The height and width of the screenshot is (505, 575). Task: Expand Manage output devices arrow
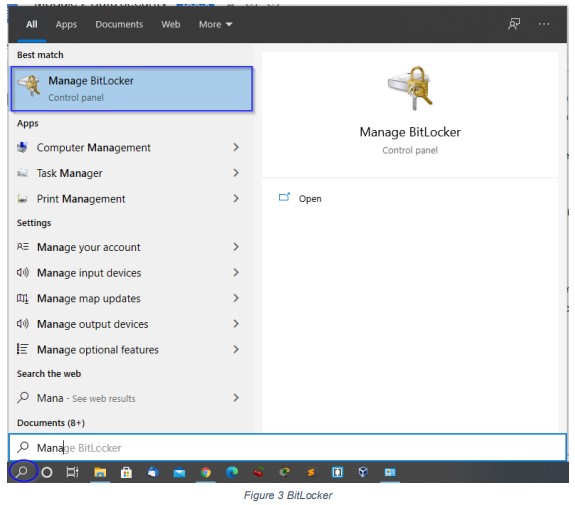click(x=236, y=324)
